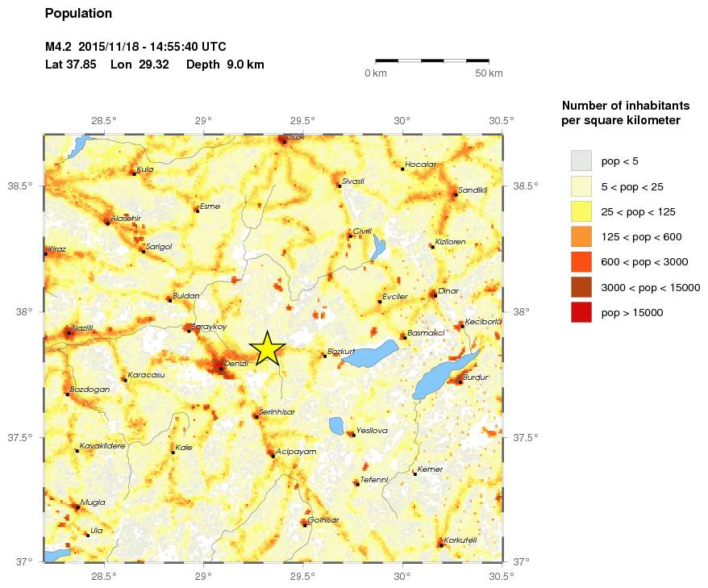Image resolution: width=708 pixels, height=588 pixels.
Task: Select the gray 'pop < 5' legend swatch
Action: pos(581,161)
